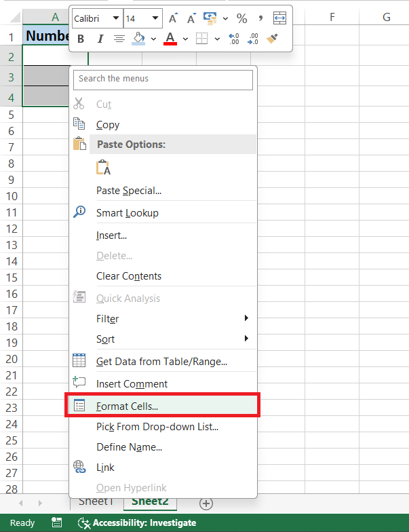Click the Select All corner triangle
The height and width of the screenshot is (532, 409).
[x=15, y=18]
